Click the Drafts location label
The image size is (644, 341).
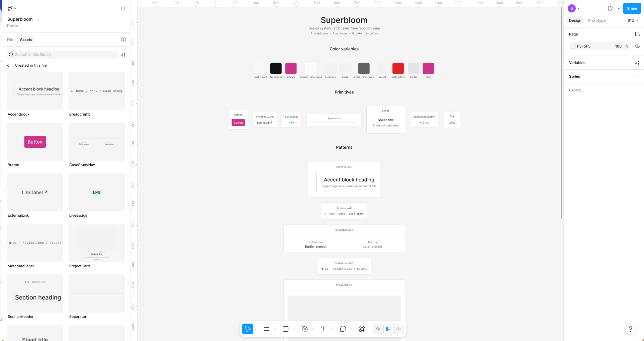[x=12, y=26]
